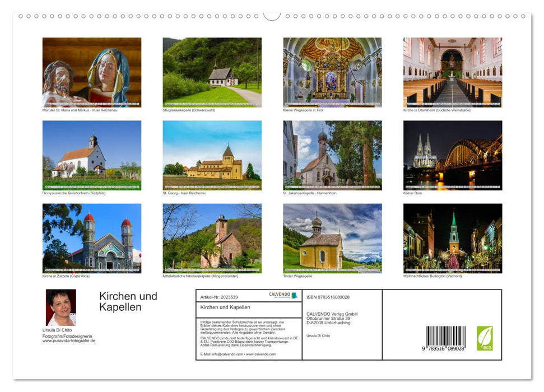544x392 pixels.
Task: View the Kirche in Zarzero (Costa Rica) photo
Action: [x=92, y=238]
